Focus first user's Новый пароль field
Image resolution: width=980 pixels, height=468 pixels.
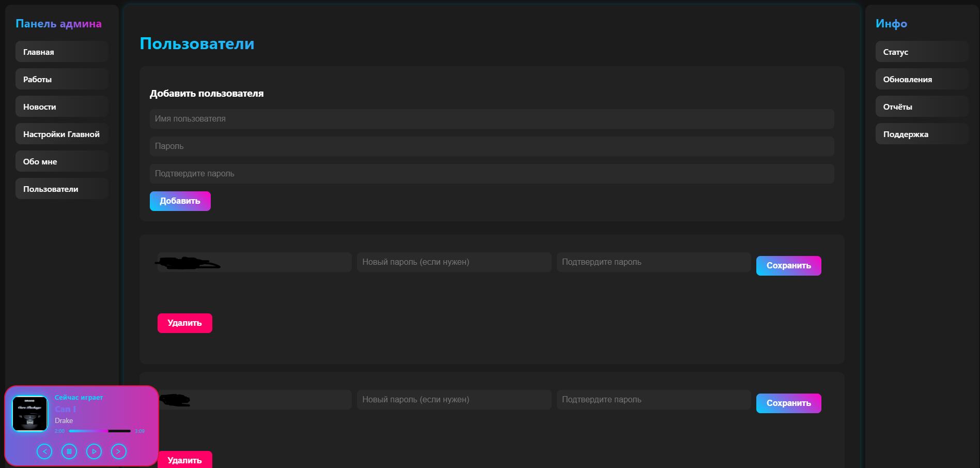pos(454,262)
